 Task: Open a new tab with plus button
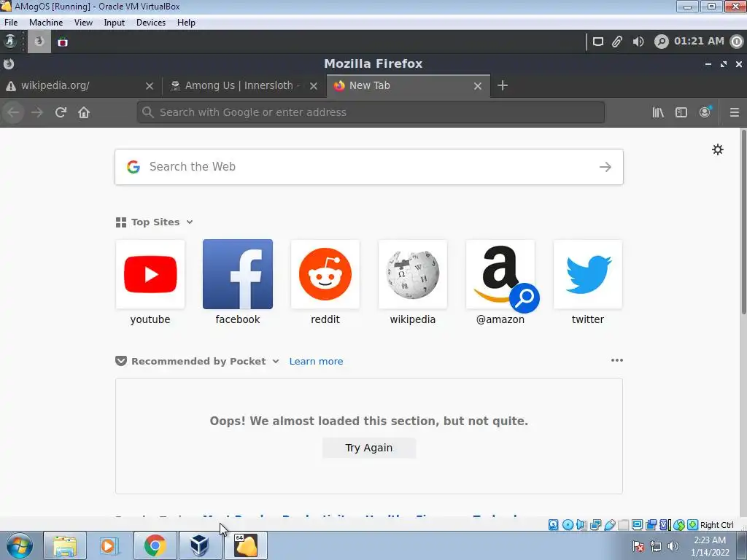503,85
